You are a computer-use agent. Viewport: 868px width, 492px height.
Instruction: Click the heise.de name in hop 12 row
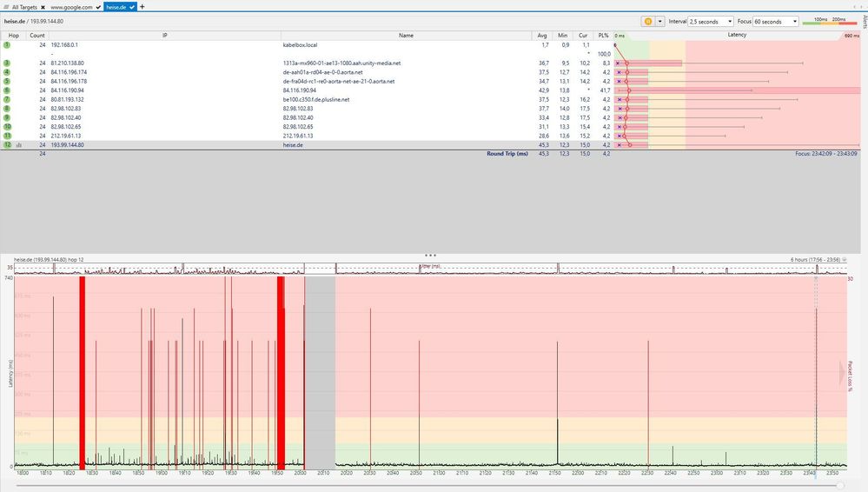pos(293,144)
